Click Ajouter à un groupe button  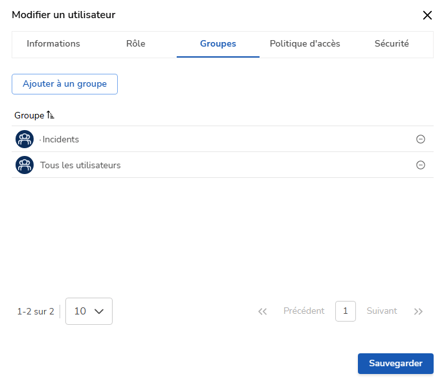65,84
